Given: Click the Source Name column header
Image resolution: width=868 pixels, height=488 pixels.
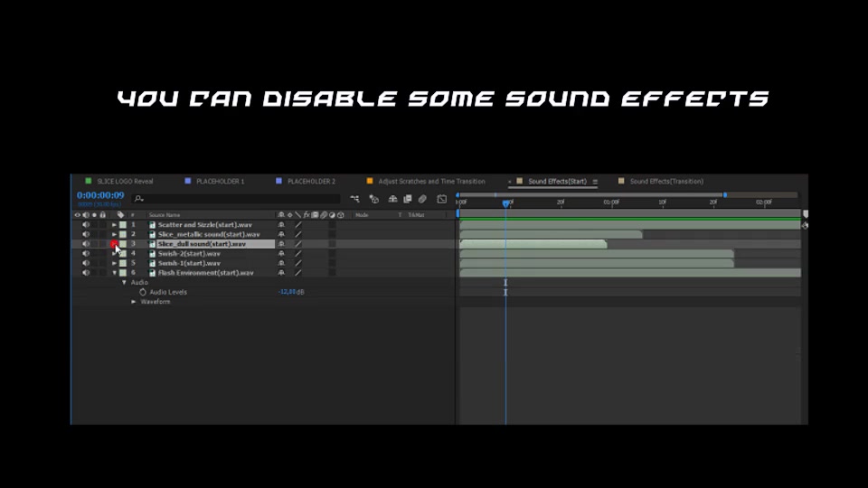Looking at the screenshot, I should point(165,215).
